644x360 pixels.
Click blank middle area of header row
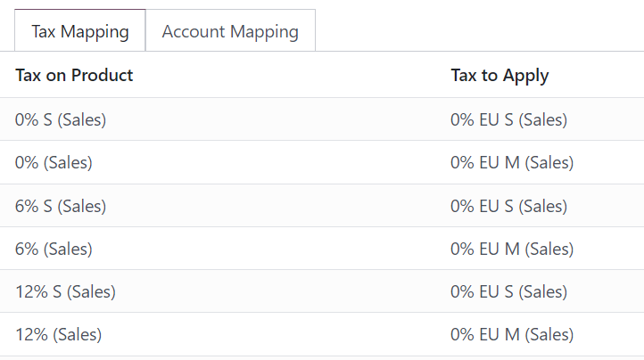tap(285, 75)
